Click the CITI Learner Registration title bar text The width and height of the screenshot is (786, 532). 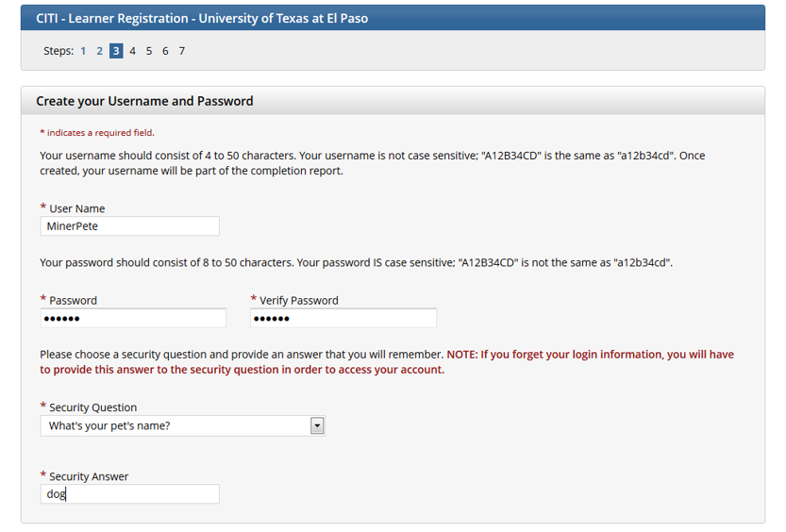point(202,19)
